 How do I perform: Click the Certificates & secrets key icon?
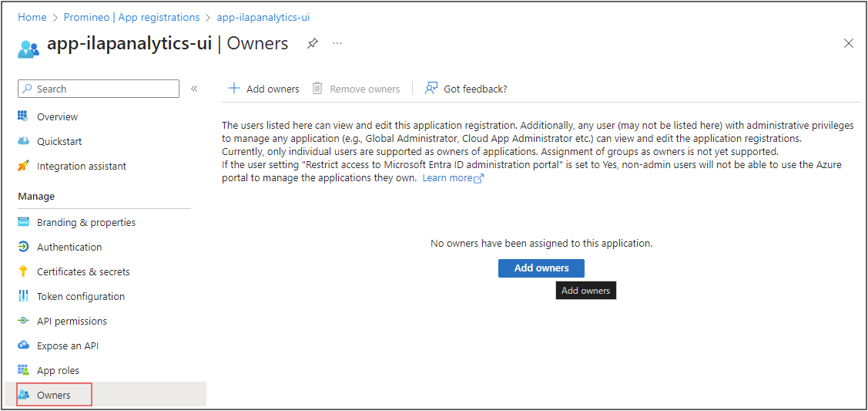(22, 271)
